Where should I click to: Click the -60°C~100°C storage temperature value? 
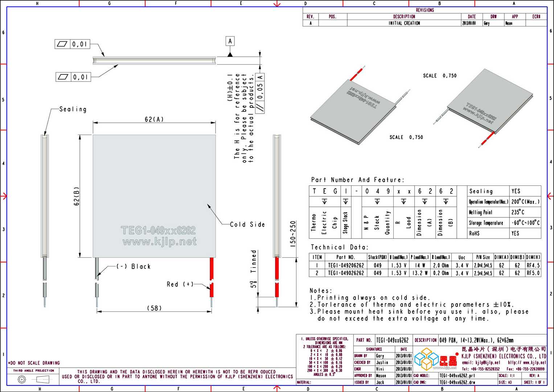pyautogui.click(x=525, y=223)
